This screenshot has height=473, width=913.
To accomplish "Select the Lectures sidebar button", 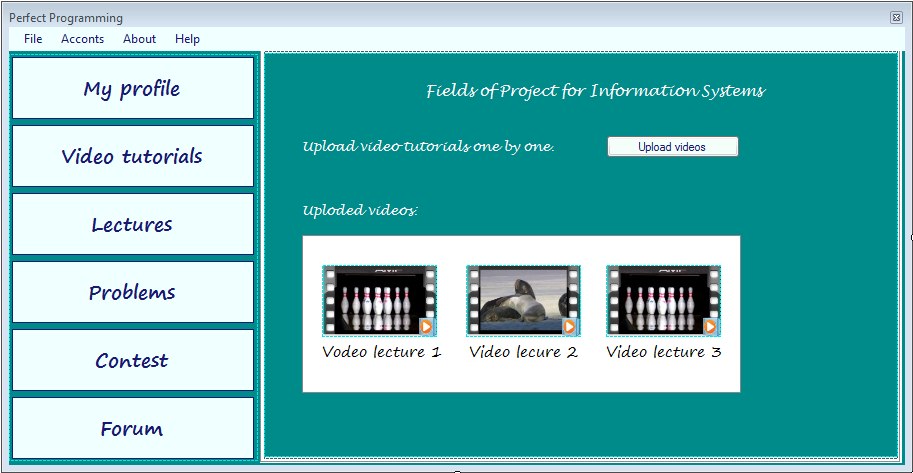I will click(x=133, y=224).
